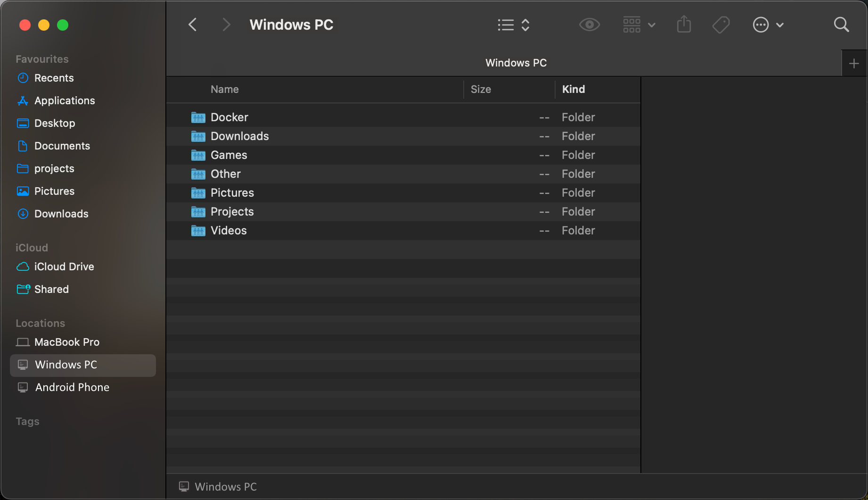This screenshot has width=868, height=500.
Task: Select MacBook Pro under Locations
Action: tap(83, 342)
